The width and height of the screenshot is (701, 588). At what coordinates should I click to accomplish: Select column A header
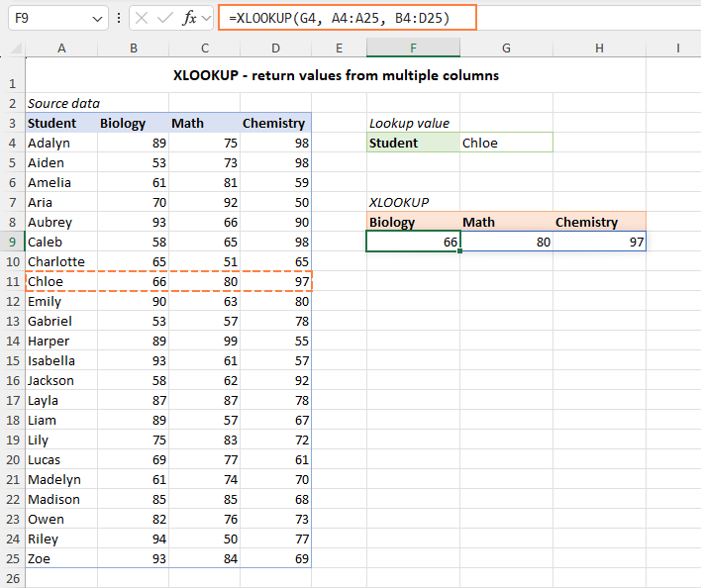tap(61, 48)
